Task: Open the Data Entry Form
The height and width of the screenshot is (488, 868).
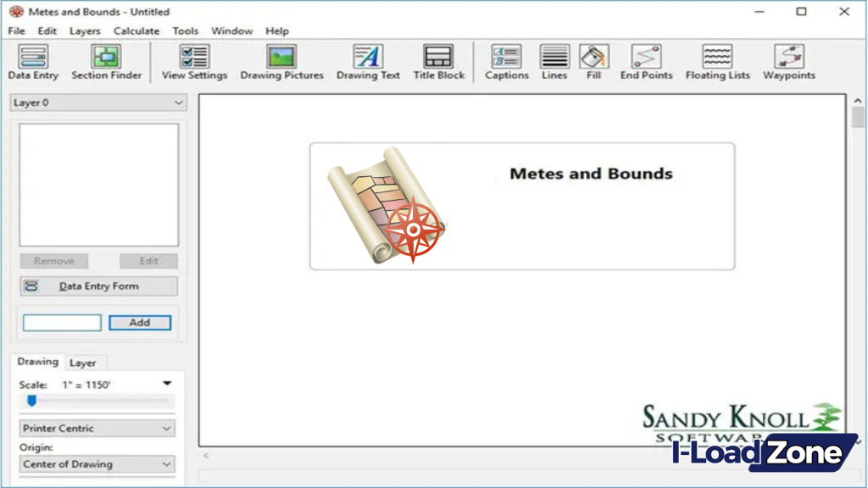Action: point(98,286)
